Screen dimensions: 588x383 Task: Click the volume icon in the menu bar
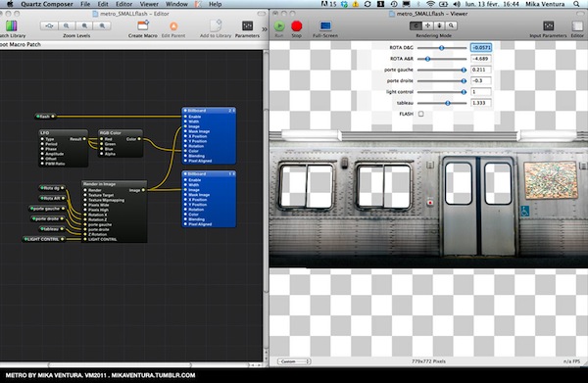click(457, 4)
